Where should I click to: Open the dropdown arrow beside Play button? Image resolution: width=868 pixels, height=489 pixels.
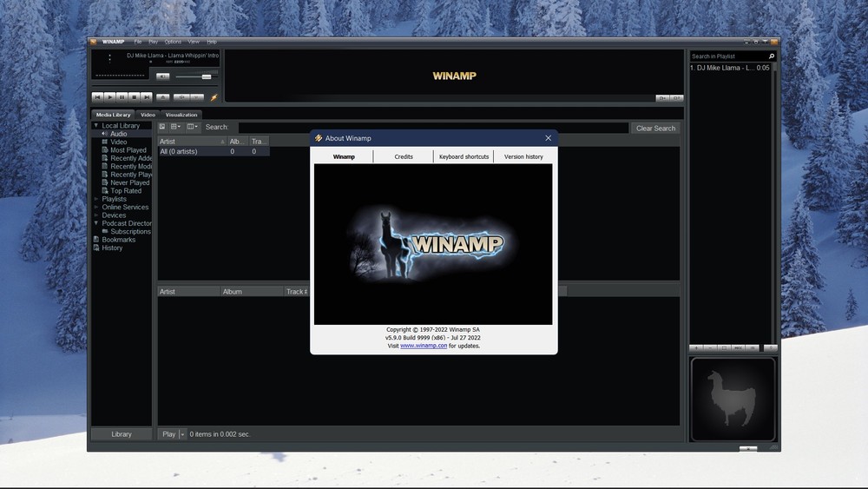point(182,434)
